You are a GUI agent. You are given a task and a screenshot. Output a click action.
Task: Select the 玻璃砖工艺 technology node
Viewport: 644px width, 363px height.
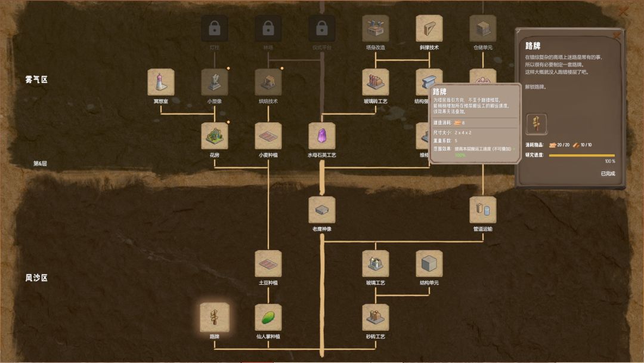pyautogui.click(x=376, y=82)
